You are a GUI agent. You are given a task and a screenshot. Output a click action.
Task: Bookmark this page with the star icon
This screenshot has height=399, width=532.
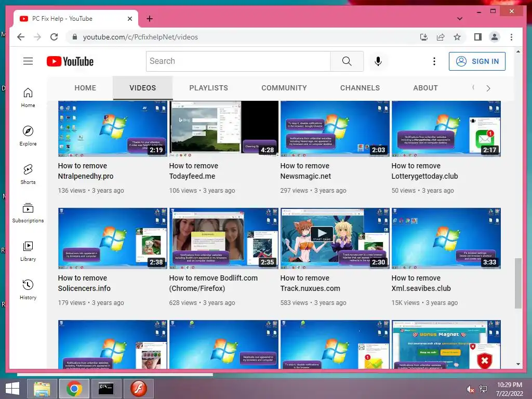pyautogui.click(x=457, y=37)
